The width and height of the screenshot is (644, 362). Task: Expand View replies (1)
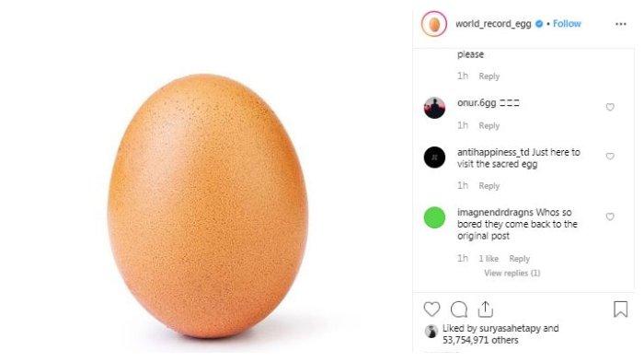pyautogui.click(x=512, y=273)
